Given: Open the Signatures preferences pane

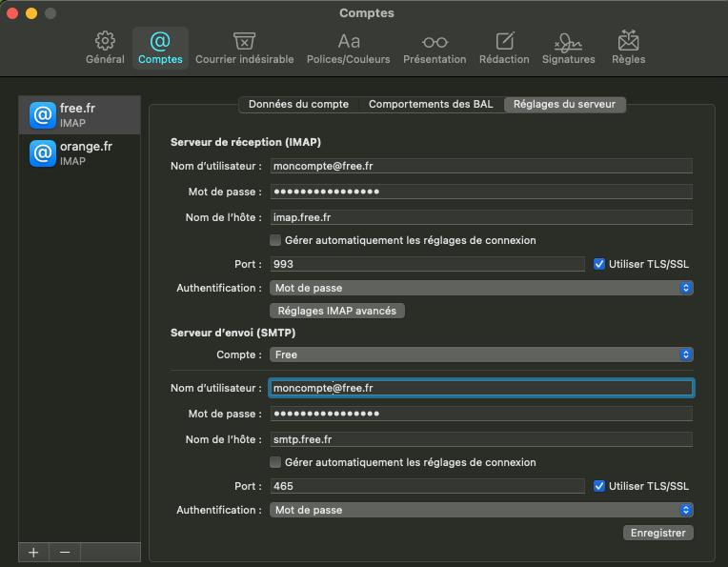Looking at the screenshot, I should click(568, 48).
